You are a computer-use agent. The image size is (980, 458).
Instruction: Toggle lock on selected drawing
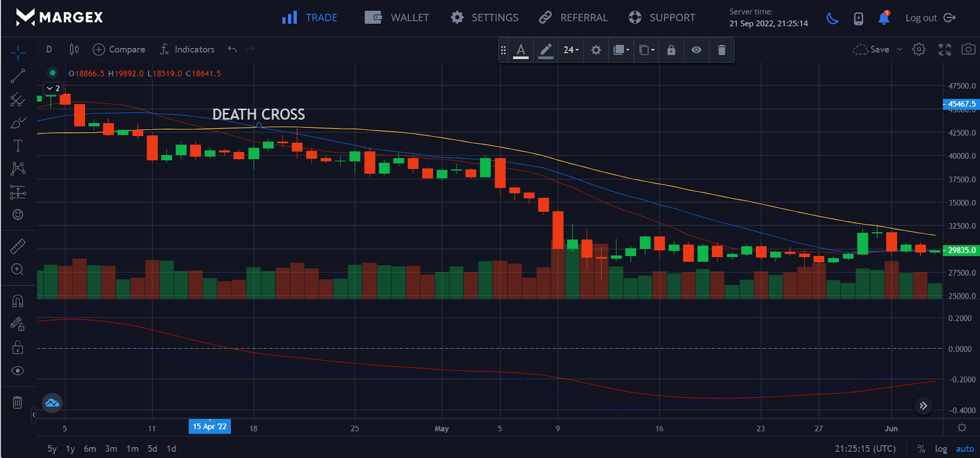point(671,50)
